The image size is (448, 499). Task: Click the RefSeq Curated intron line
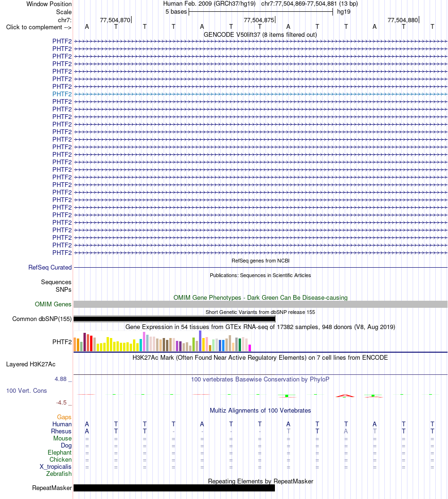pyautogui.click(x=260, y=268)
